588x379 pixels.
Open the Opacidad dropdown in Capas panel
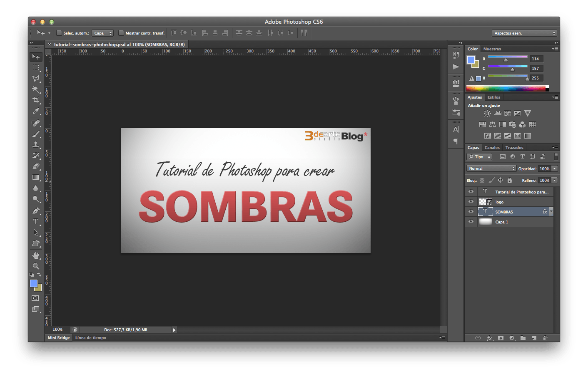pos(554,168)
